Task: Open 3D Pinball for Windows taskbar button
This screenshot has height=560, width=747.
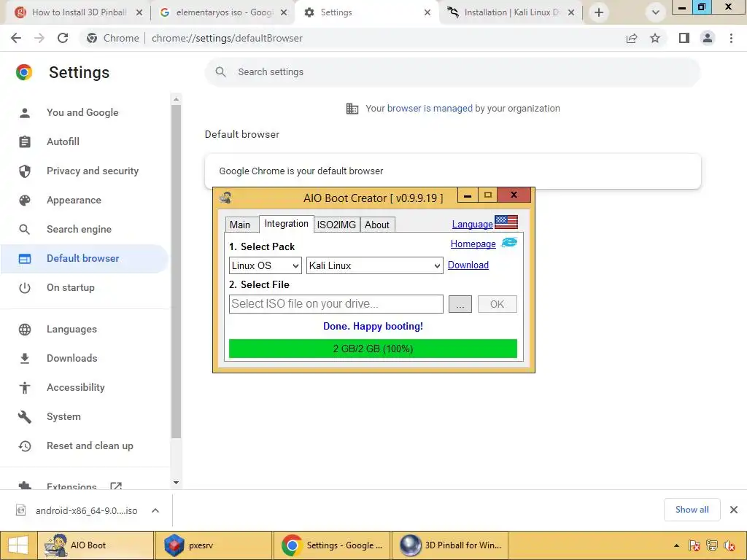Action: tap(449, 545)
